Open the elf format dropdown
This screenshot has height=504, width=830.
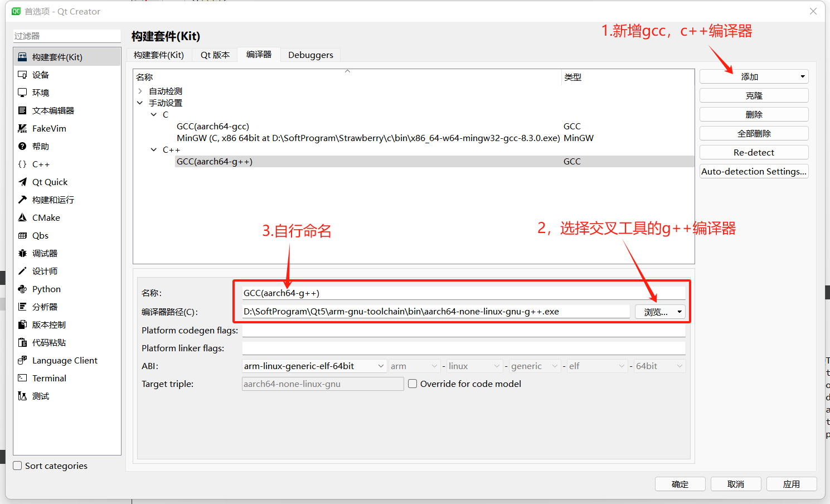pos(597,366)
